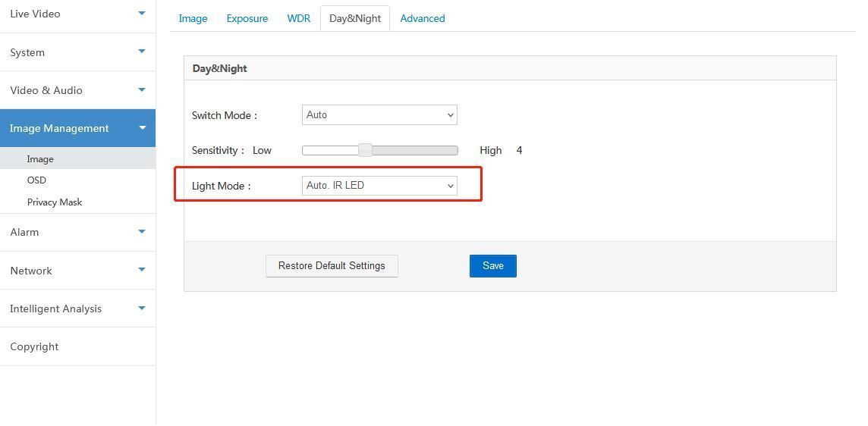Open the Privacy Mask submenu item
This screenshot has height=426, width=868.
click(55, 202)
